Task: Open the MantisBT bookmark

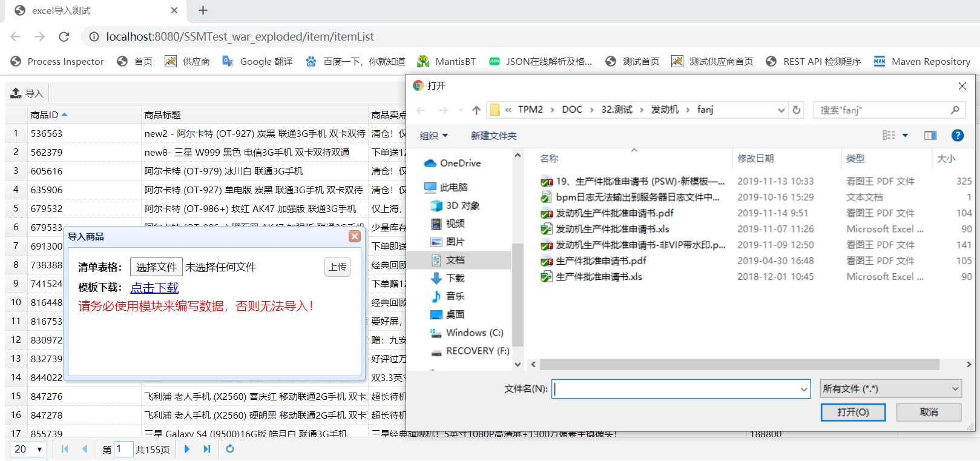Action: 447,61
